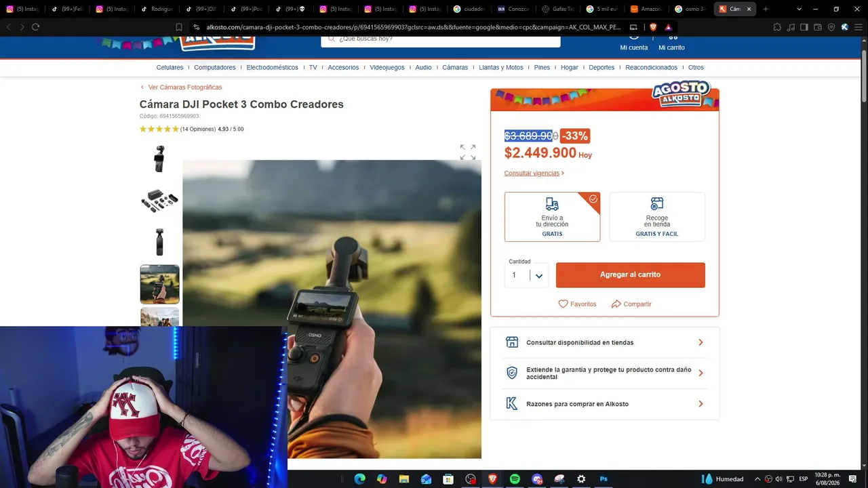Click the Humedad weather widget
This screenshot has height=488, width=868.
point(723,479)
